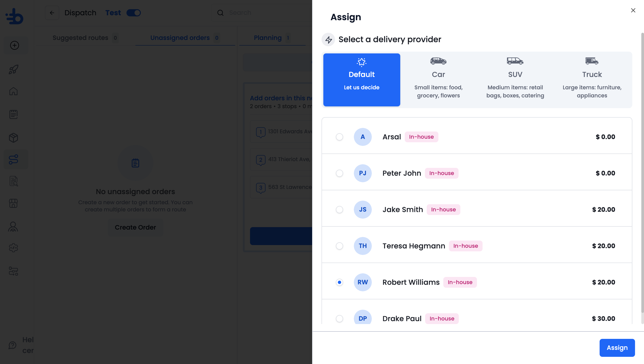Select the Jake Smith radio button

tap(339, 209)
